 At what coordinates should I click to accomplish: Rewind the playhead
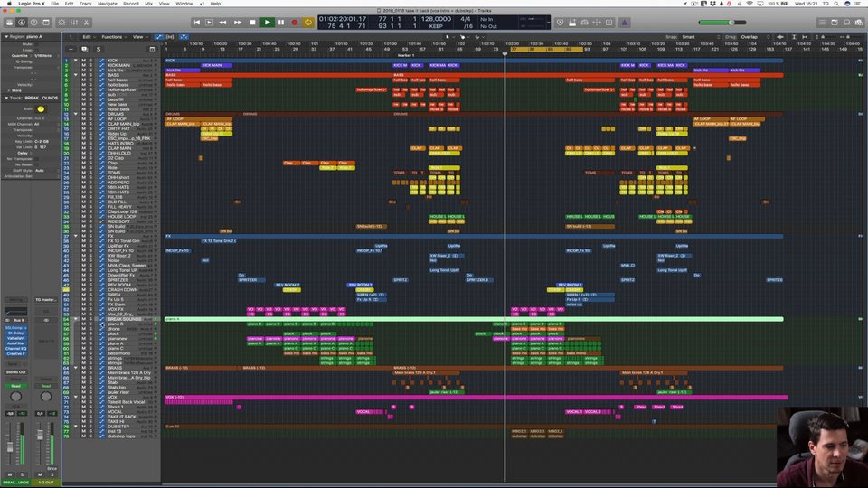pyautogui.click(x=222, y=23)
